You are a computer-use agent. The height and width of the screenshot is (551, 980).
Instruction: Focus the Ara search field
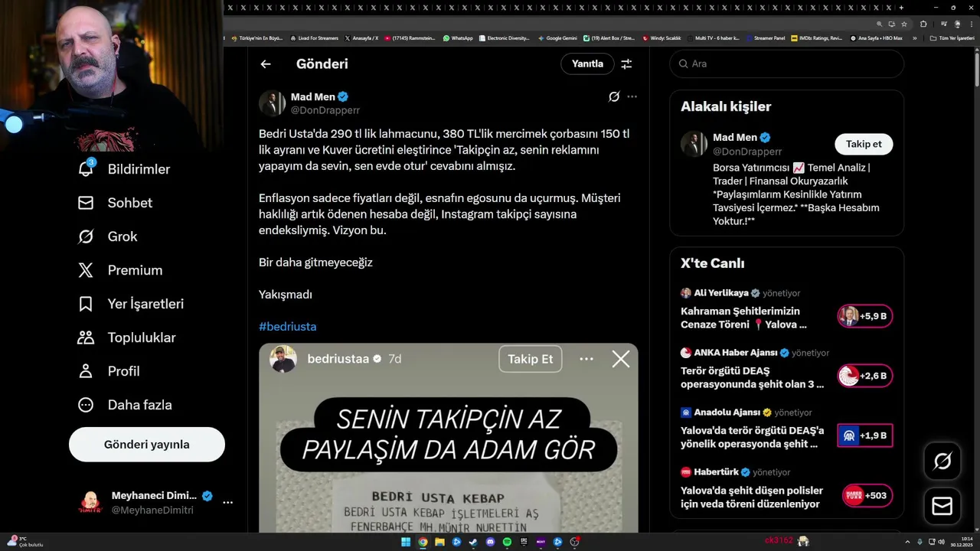786,64
